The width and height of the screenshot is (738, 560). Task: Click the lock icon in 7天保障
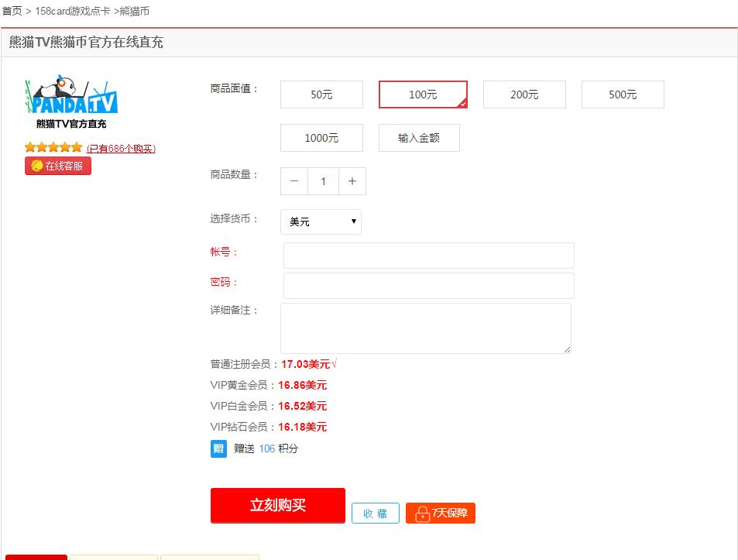click(422, 514)
